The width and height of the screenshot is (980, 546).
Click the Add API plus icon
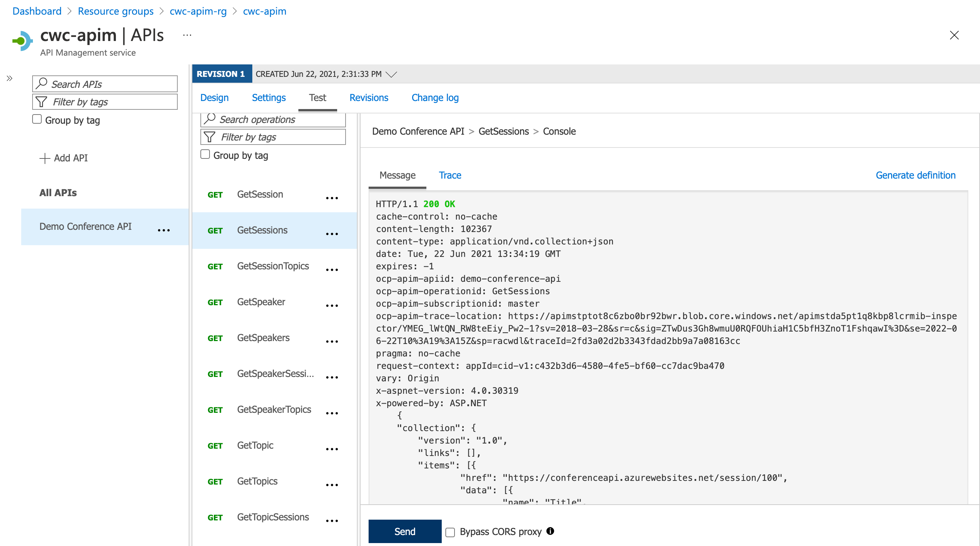coord(45,158)
